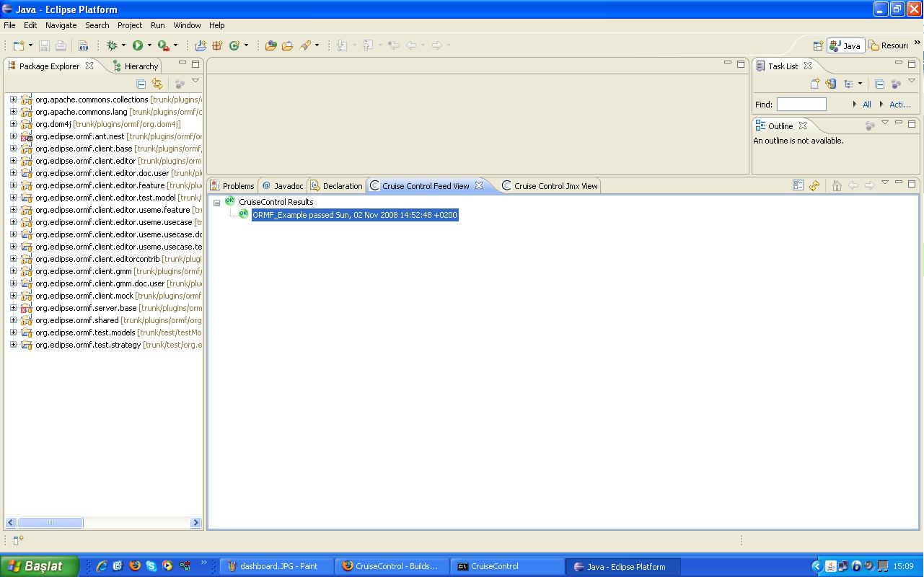Click the New Java Project icon

coord(201,45)
